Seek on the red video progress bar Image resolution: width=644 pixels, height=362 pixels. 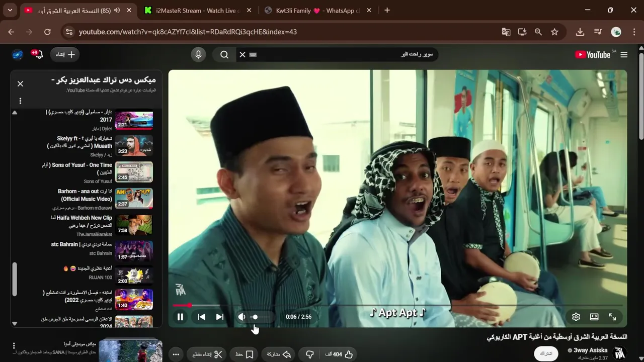(397, 305)
